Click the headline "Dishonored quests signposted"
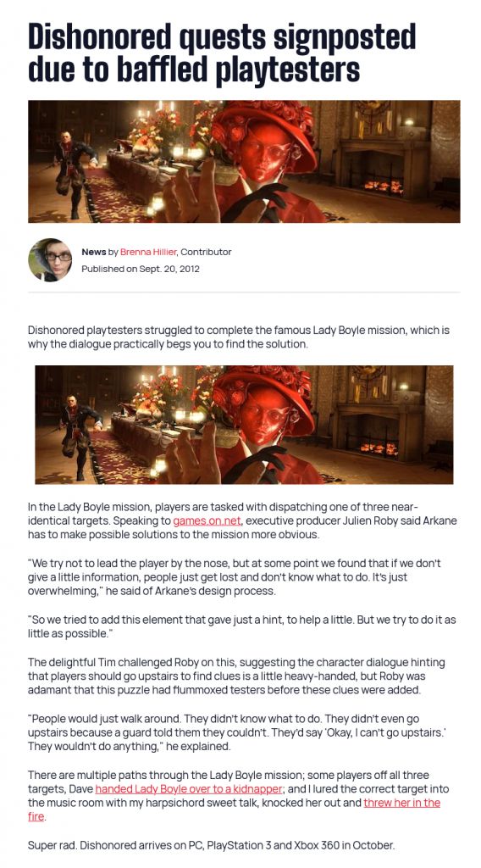Image resolution: width=481 pixels, height=868 pixels. [222, 37]
